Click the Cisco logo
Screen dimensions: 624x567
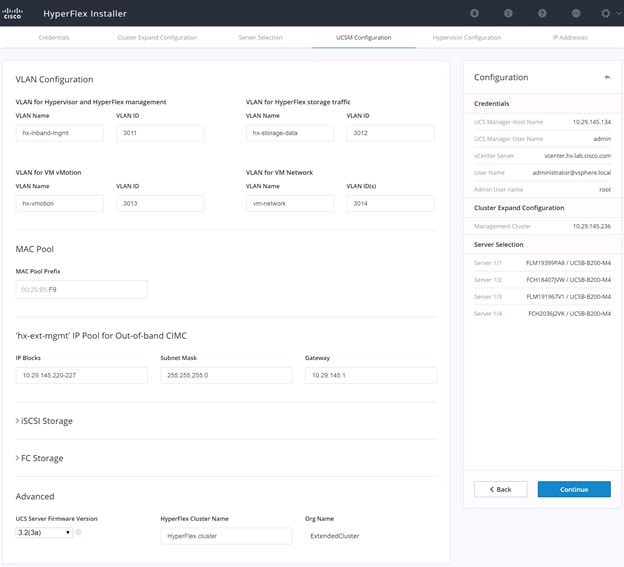point(12,13)
